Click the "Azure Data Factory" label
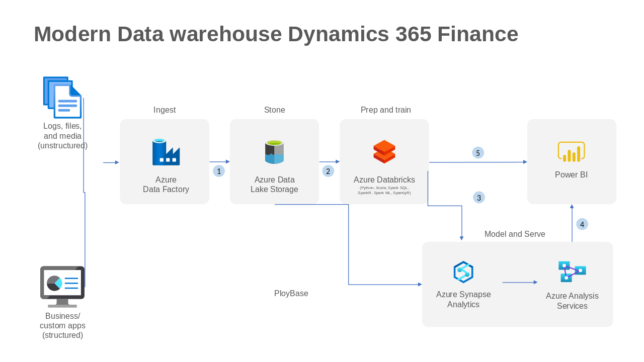Image resolution: width=644 pixels, height=362 pixels. 166,185
